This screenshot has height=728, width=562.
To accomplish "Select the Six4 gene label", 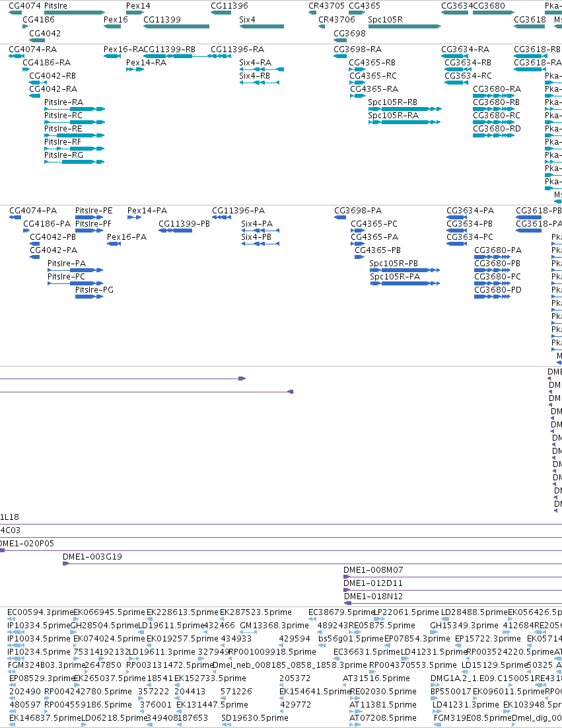I will (x=248, y=20).
